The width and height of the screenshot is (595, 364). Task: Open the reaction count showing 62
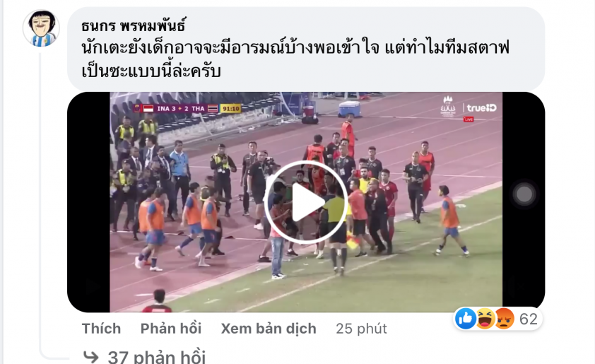[529, 319]
